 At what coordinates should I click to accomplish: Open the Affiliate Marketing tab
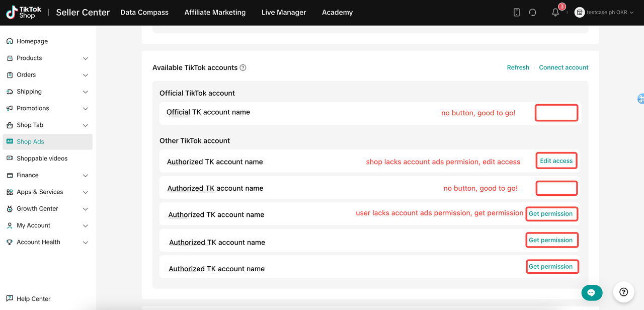tap(215, 13)
